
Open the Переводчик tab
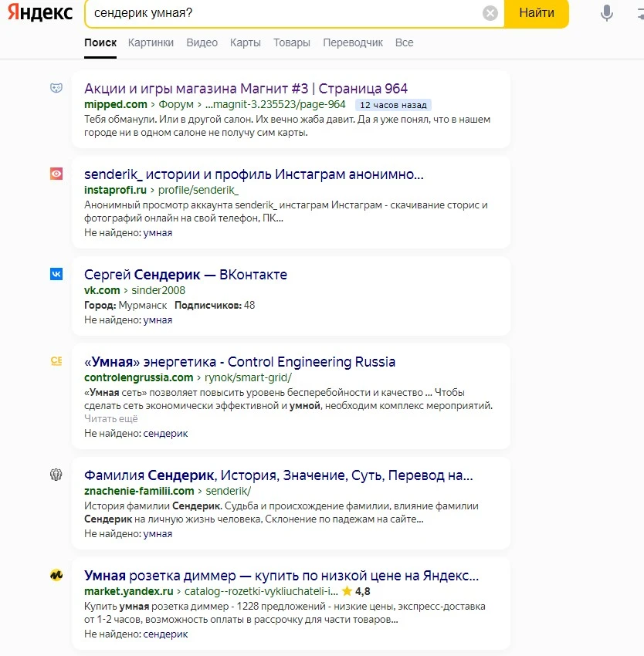(353, 42)
